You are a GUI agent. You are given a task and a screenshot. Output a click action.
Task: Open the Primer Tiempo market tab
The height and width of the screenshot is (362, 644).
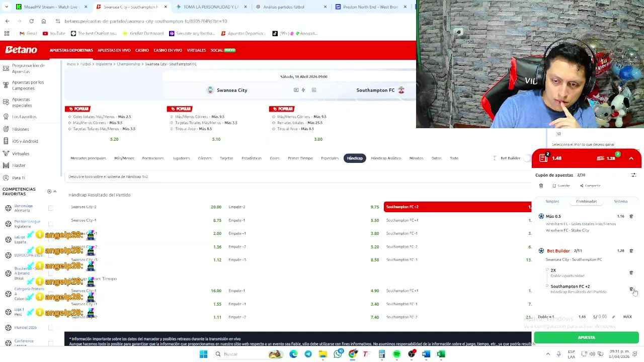pyautogui.click(x=300, y=158)
